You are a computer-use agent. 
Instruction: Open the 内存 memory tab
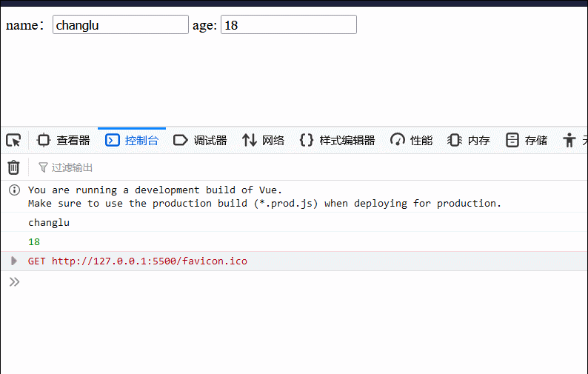point(469,141)
